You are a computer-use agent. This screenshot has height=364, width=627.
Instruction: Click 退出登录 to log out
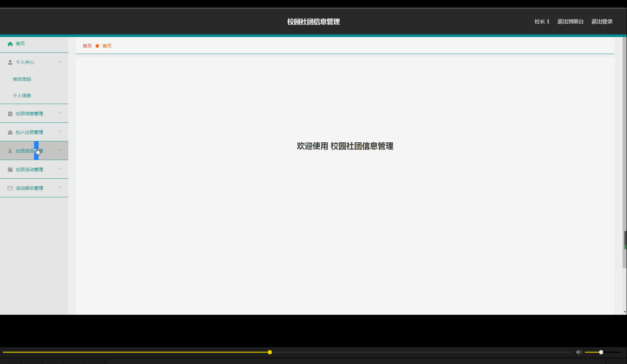pyautogui.click(x=601, y=21)
